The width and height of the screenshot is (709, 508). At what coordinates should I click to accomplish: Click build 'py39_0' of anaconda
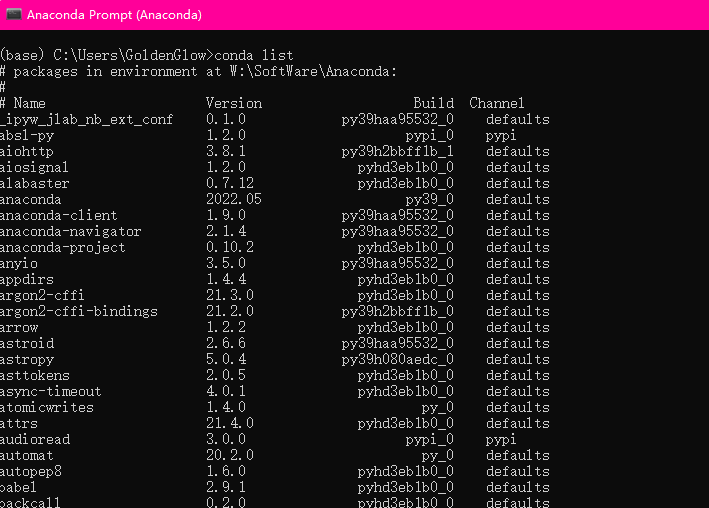[430, 199]
